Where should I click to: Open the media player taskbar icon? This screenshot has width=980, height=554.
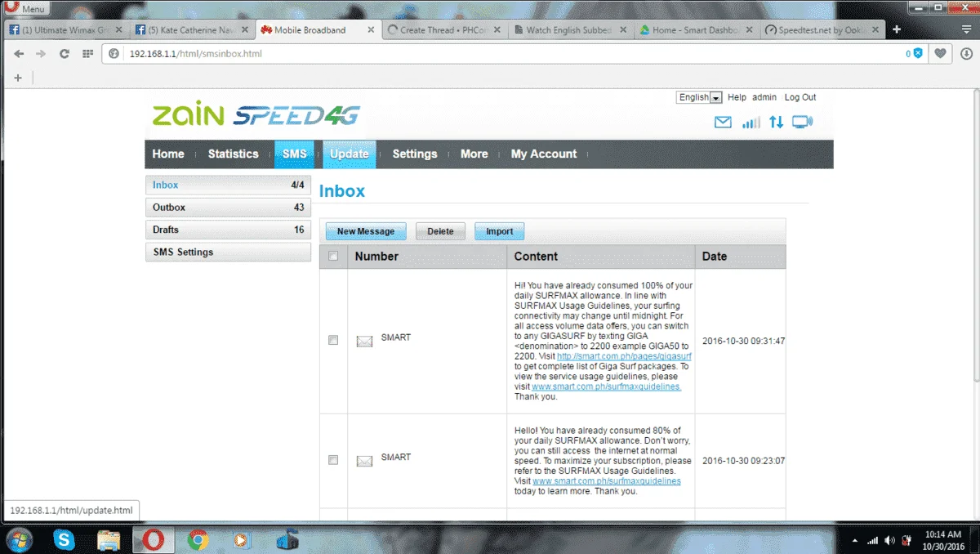[x=242, y=539]
